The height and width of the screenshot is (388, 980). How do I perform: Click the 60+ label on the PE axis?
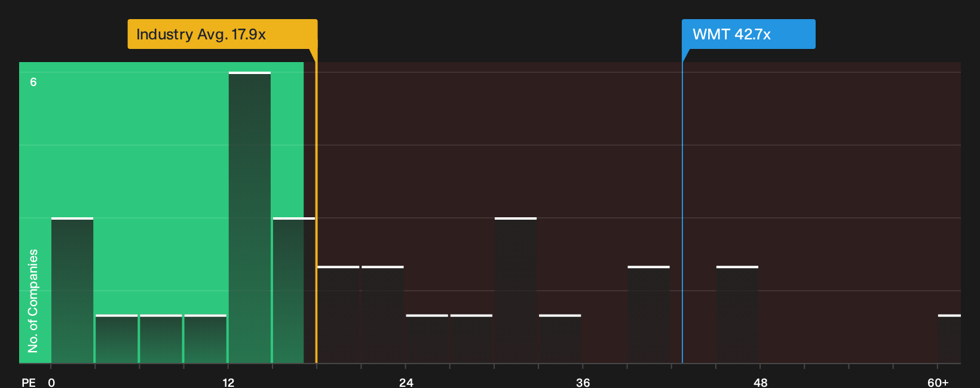point(938,382)
